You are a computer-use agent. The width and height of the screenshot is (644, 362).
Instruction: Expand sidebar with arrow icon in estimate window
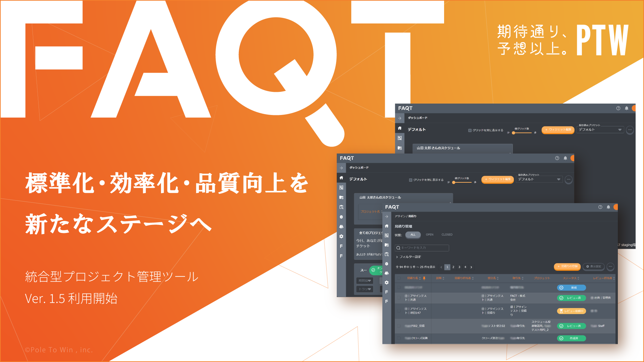(x=387, y=217)
